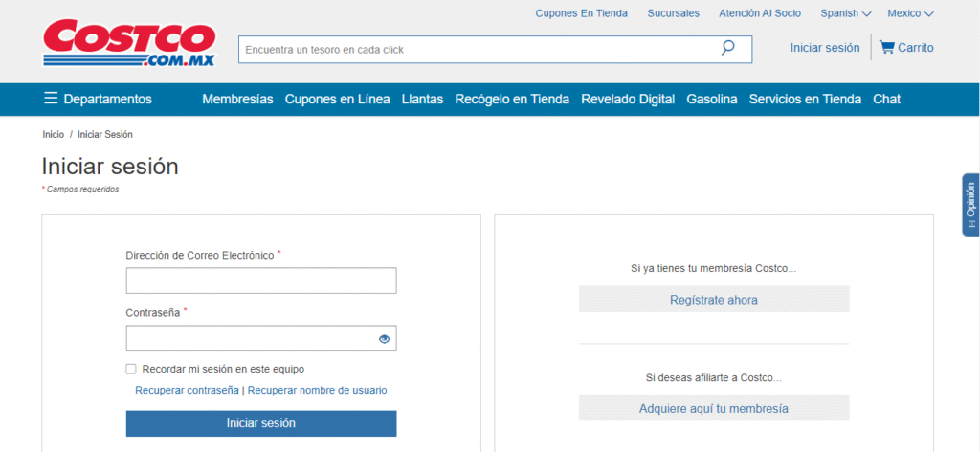Viewport: 980px width, 452px height.
Task: Click the search magnifying glass icon
Action: click(x=727, y=48)
